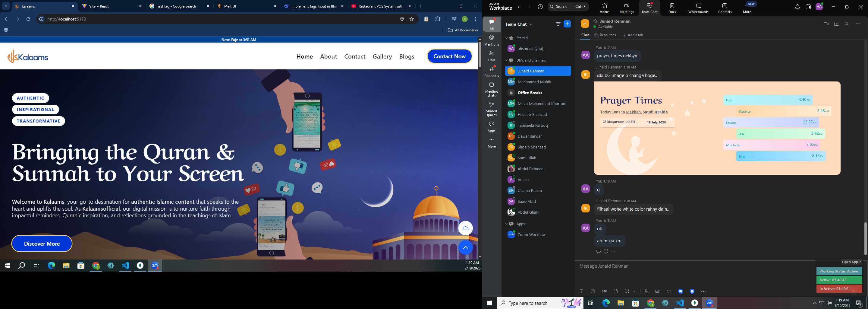Viewport: 868px width, 309px height.
Task: Open the Office Breaks channel
Action: click(538, 93)
